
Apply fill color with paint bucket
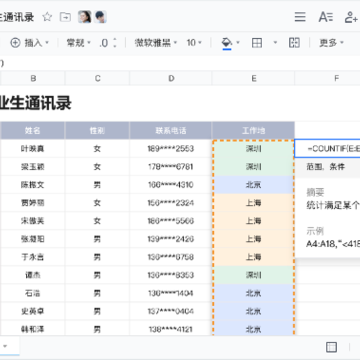227,43
